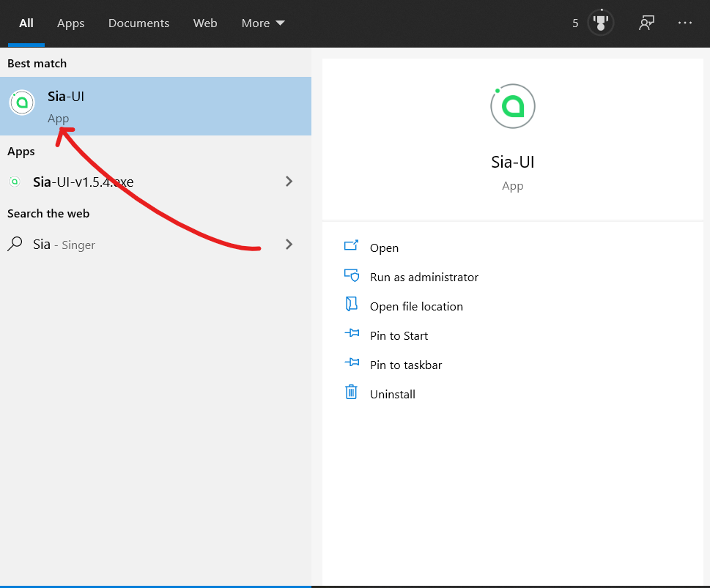Screen dimensions: 710x588
Task: Click Pin to taskbar
Action: [406, 365]
